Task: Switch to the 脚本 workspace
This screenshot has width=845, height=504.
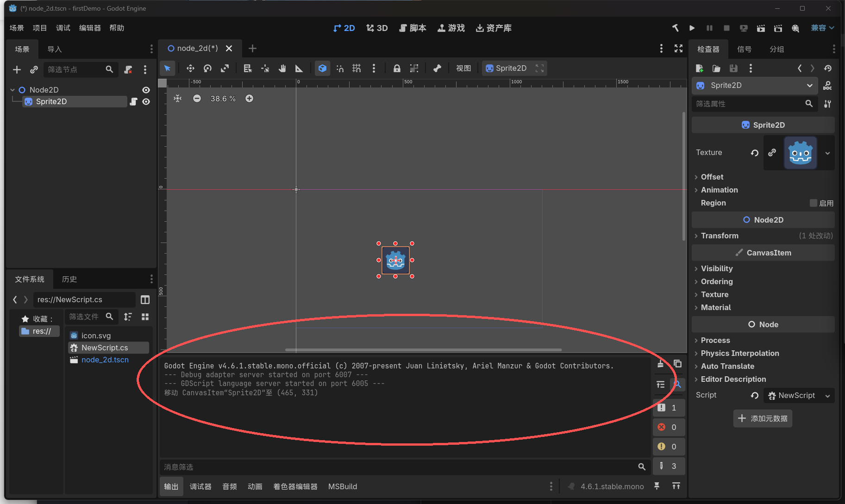Action: coord(412,28)
